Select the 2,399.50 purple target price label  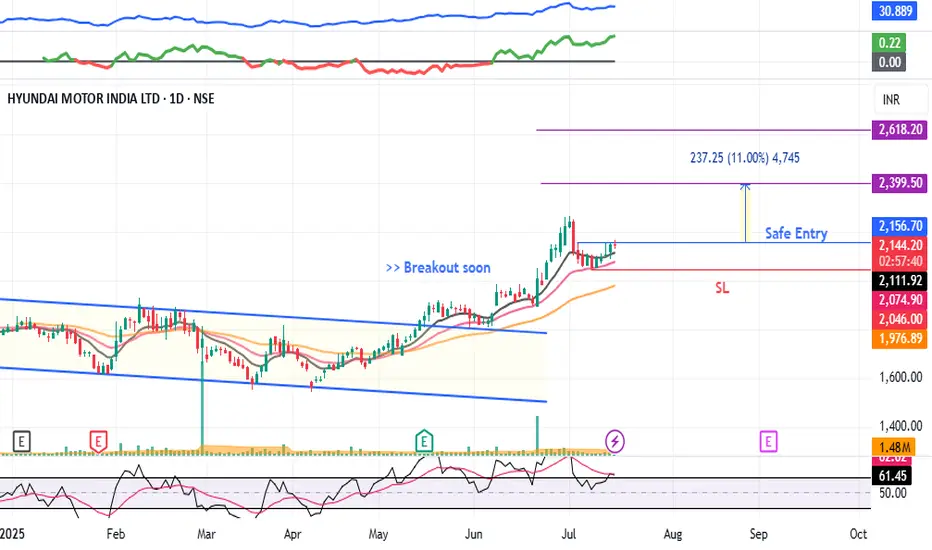[x=900, y=183]
